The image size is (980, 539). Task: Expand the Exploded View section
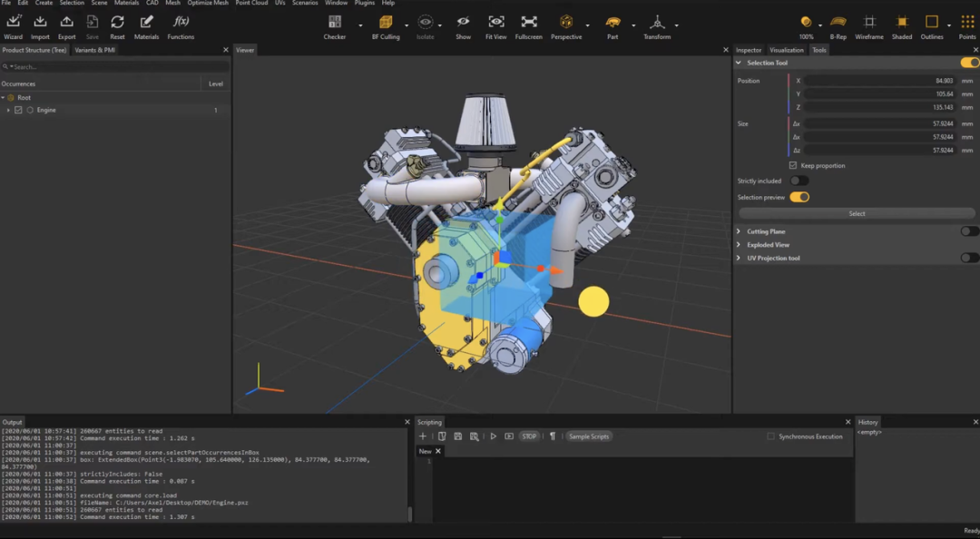tap(739, 245)
